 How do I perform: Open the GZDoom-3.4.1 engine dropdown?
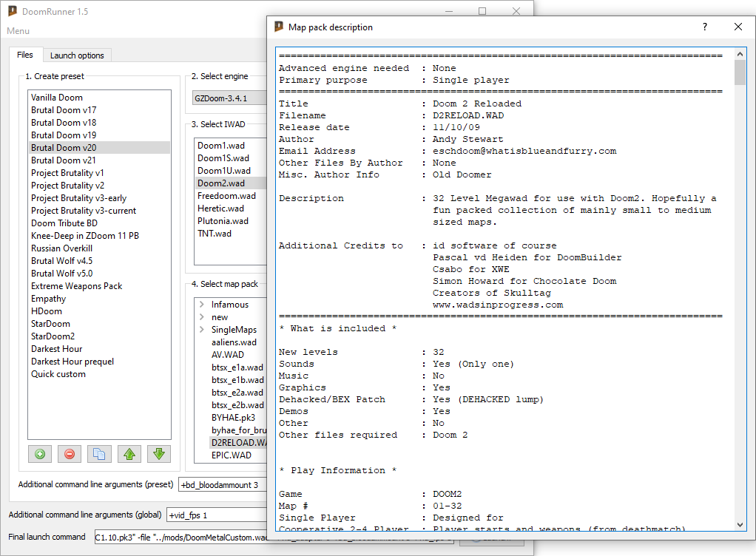pyautogui.click(x=229, y=98)
